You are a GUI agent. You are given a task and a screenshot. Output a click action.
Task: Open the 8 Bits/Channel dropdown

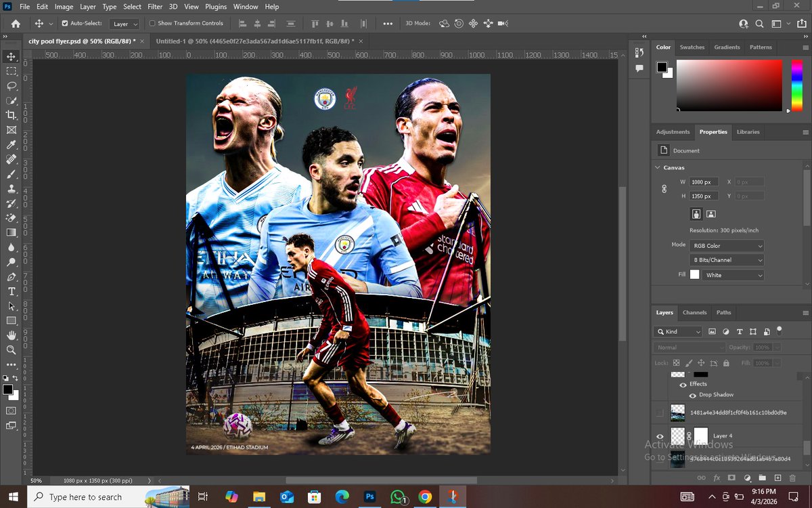[727, 260]
